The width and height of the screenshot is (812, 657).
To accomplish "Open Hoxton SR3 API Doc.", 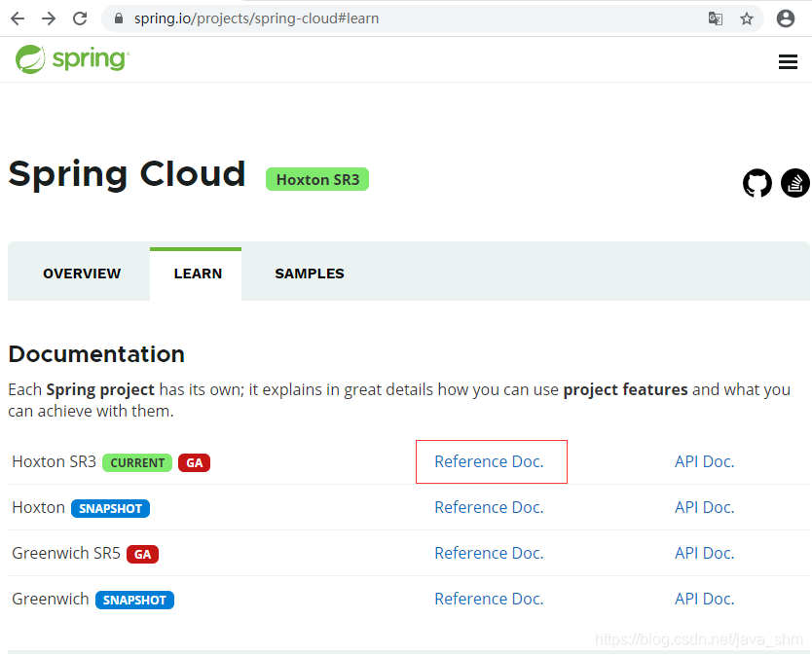I will (x=704, y=461).
